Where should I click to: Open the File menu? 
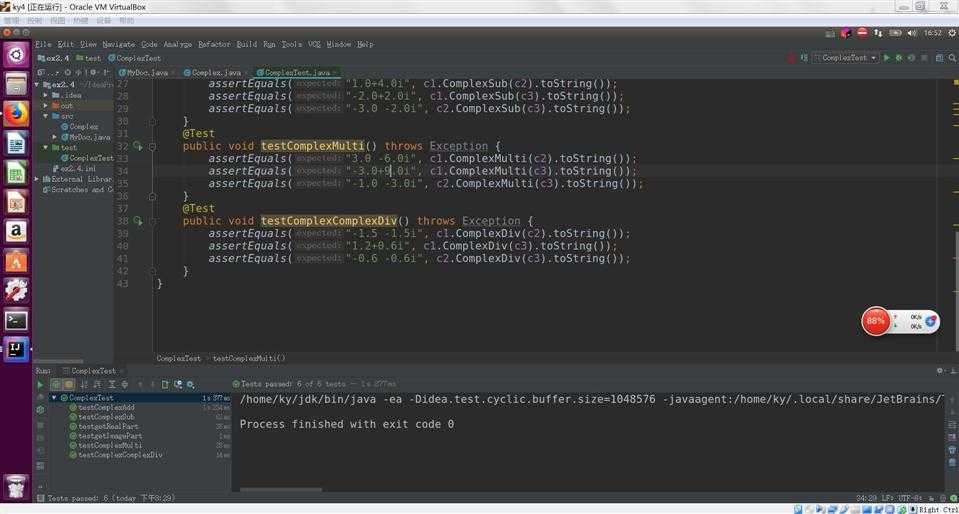pos(42,44)
